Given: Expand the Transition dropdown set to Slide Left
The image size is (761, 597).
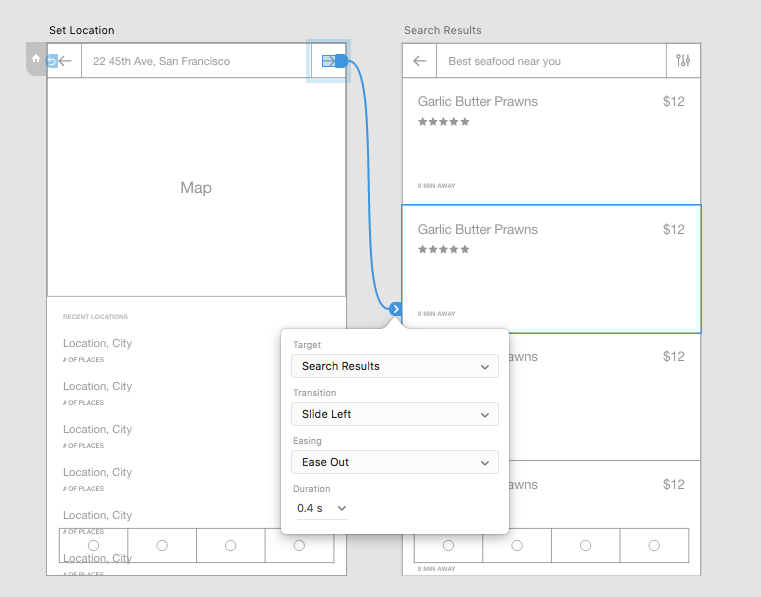Looking at the screenshot, I should point(394,414).
